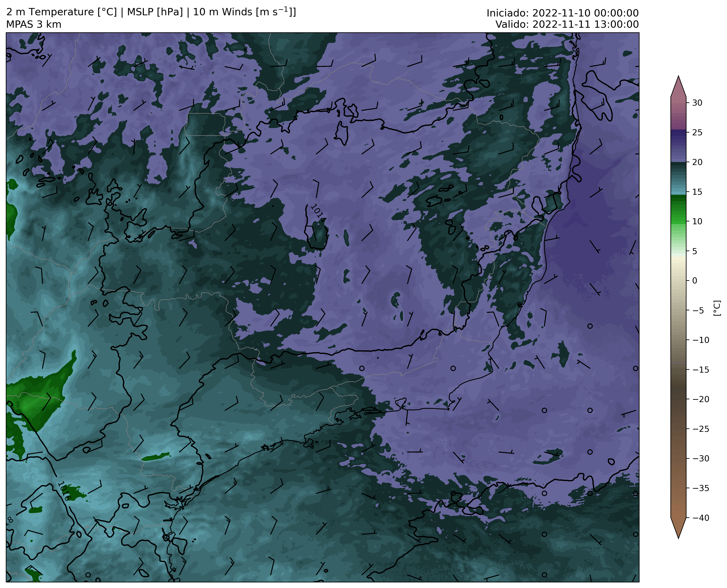Click the colorbar tick label 10
Image resolution: width=727 pixels, height=588 pixels.
697,221
